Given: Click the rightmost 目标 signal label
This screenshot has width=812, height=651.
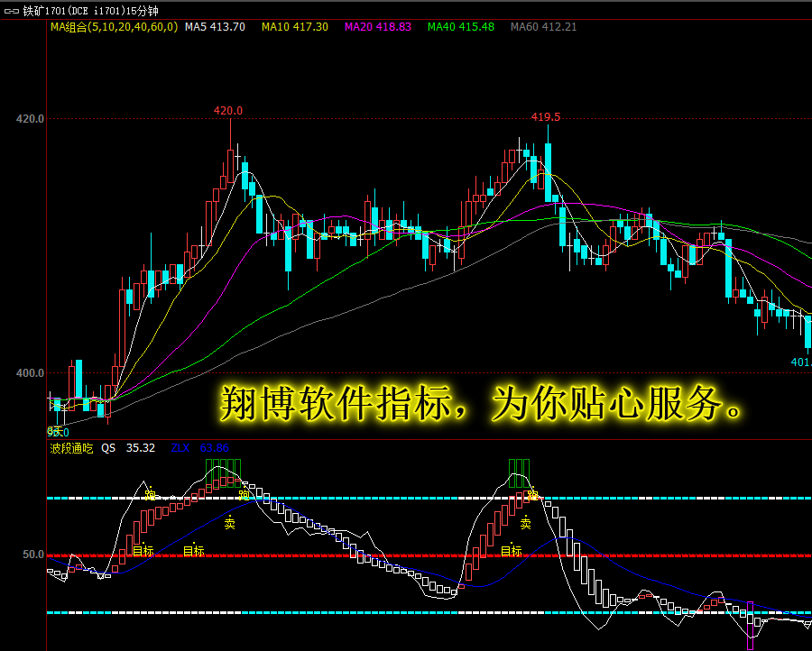Looking at the screenshot, I should pyautogui.click(x=512, y=551).
